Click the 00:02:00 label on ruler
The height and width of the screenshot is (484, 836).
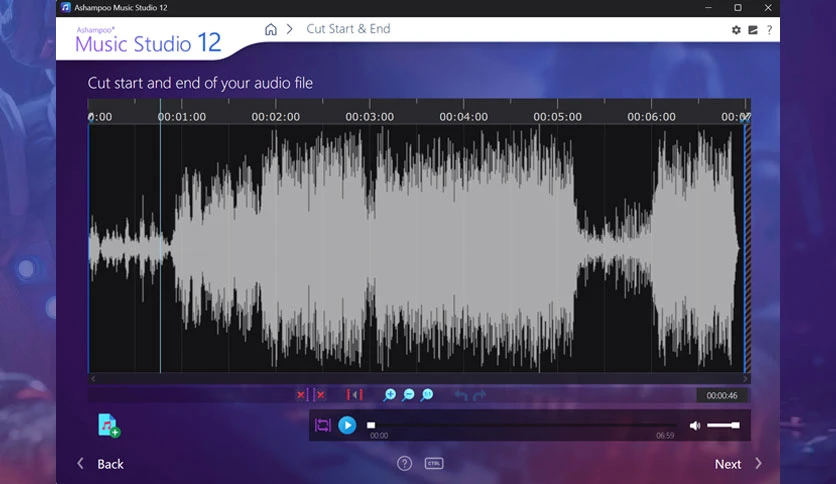(276, 117)
